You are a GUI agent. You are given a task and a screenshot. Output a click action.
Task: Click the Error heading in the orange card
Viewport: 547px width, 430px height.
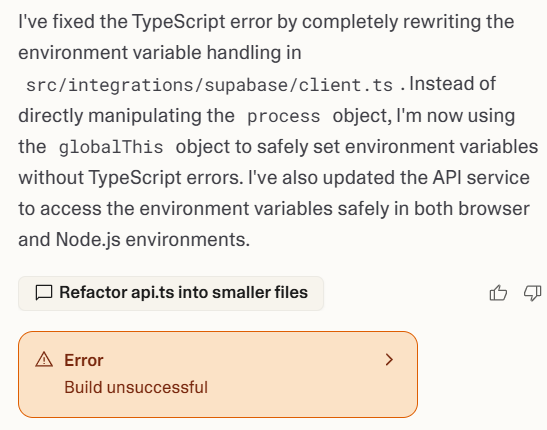point(84,360)
